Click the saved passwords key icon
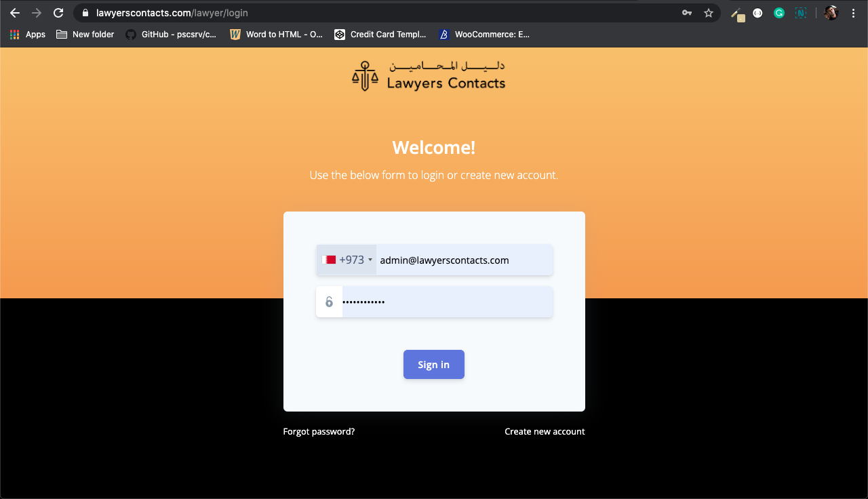The image size is (868, 499). (687, 13)
